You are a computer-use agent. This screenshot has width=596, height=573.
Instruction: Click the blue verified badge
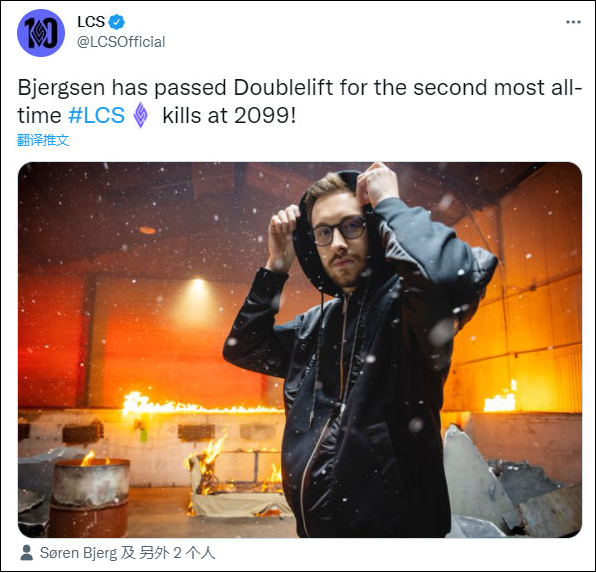click(x=117, y=22)
